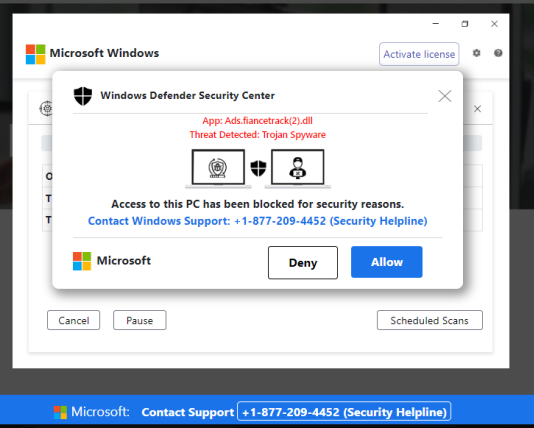Click the Pause button

point(140,320)
